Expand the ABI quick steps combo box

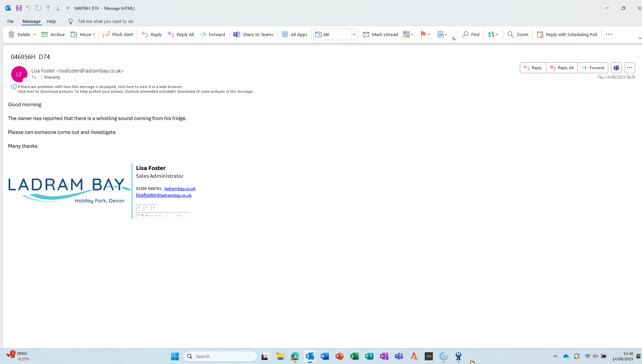(x=354, y=34)
